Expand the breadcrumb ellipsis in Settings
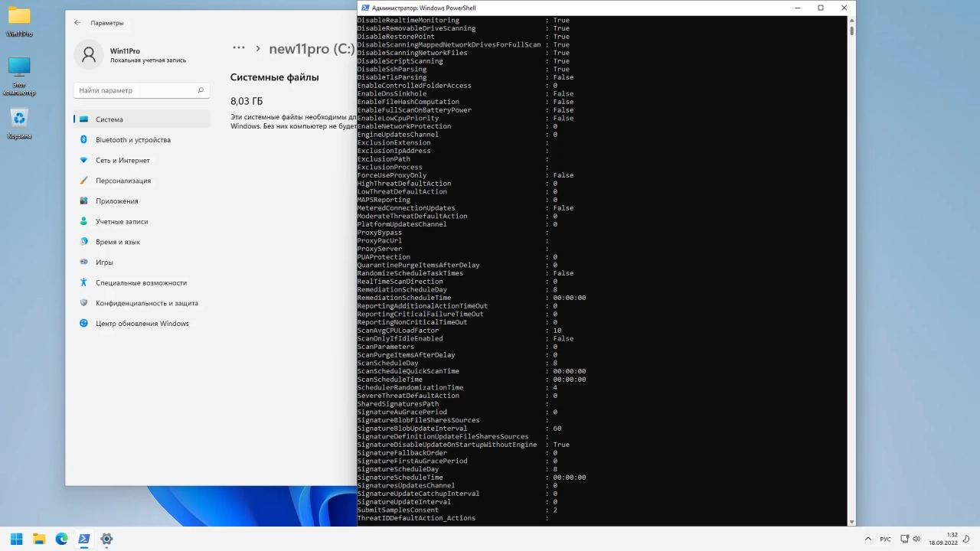This screenshot has height=551, width=980. [239, 47]
